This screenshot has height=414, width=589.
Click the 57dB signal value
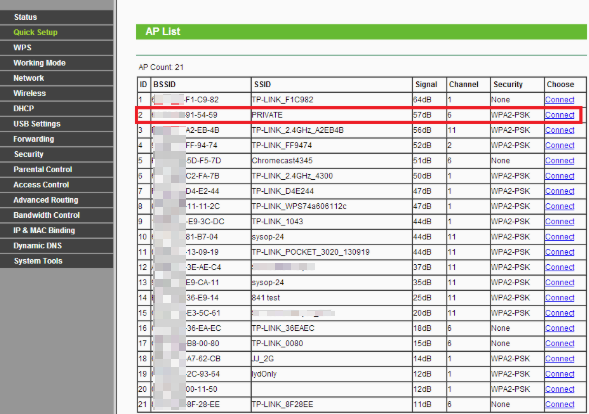click(422, 115)
